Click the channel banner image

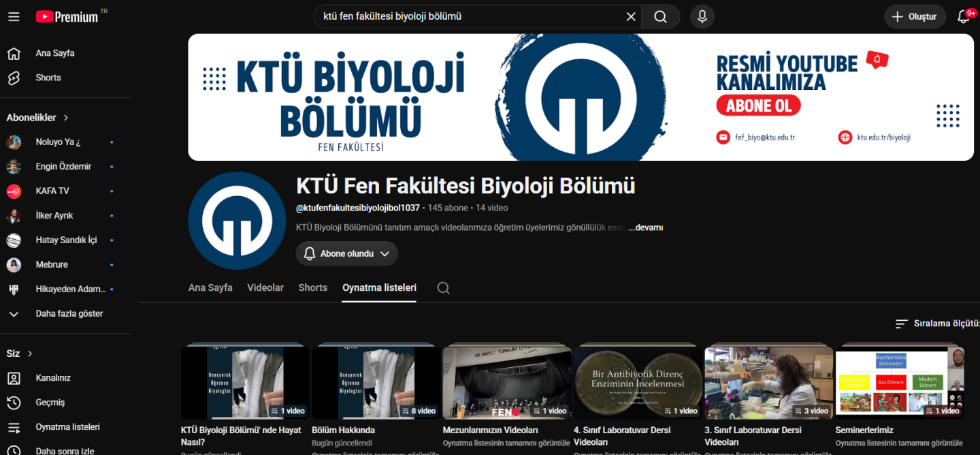click(x=581, y=97)
